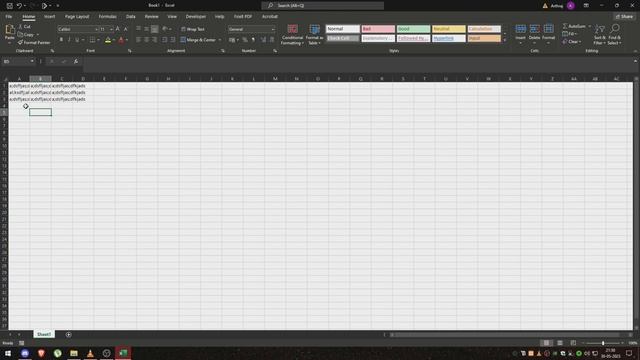Cut the selection with scissors icon
Viewport: 640px width, 360px height.
pos(20,27)
